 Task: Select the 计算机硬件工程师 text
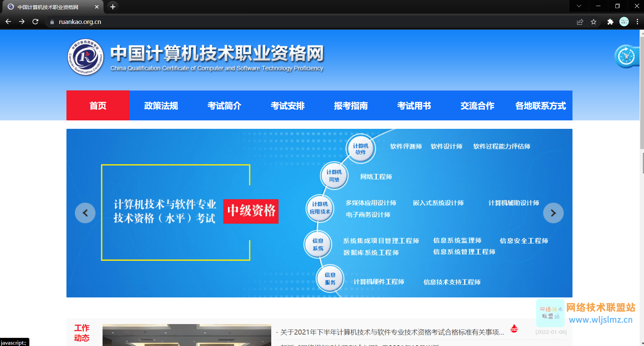click(379, 282)
